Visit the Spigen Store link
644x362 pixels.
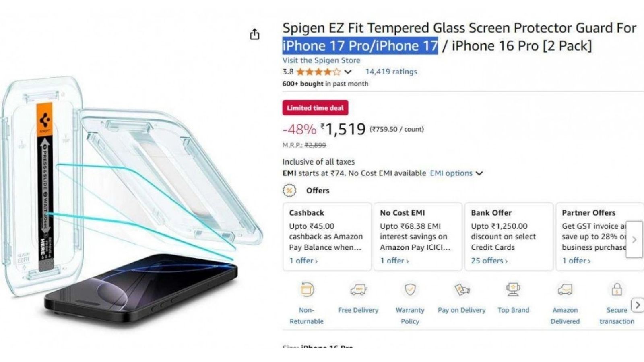pos(321,60)
